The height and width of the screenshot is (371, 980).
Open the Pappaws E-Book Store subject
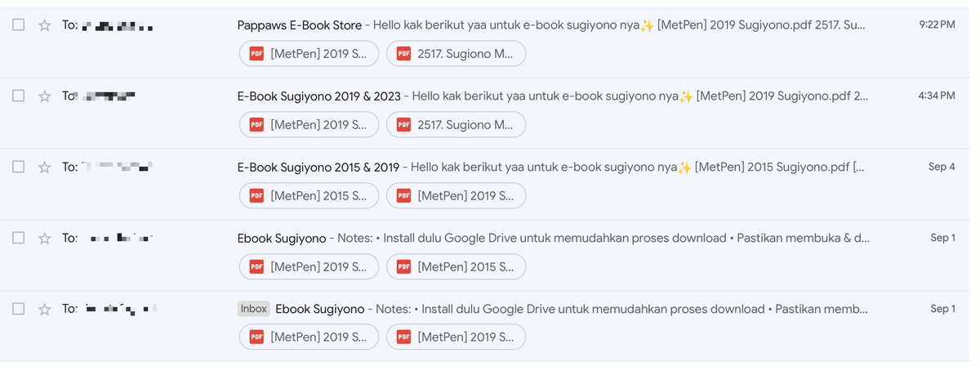(x=299, y=25)
